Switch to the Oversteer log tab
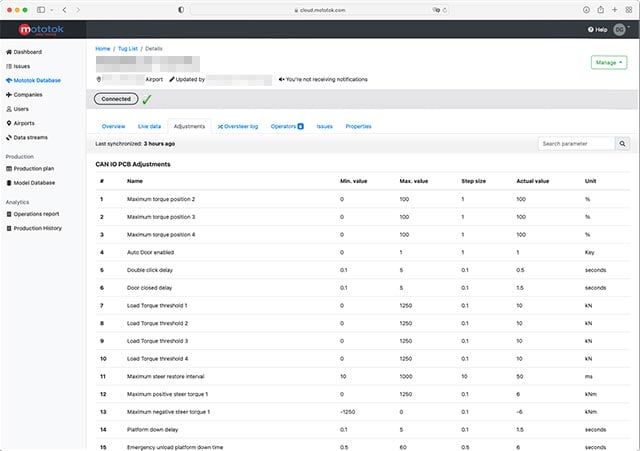This screenshot has width=640, height=451. (237, 127)
